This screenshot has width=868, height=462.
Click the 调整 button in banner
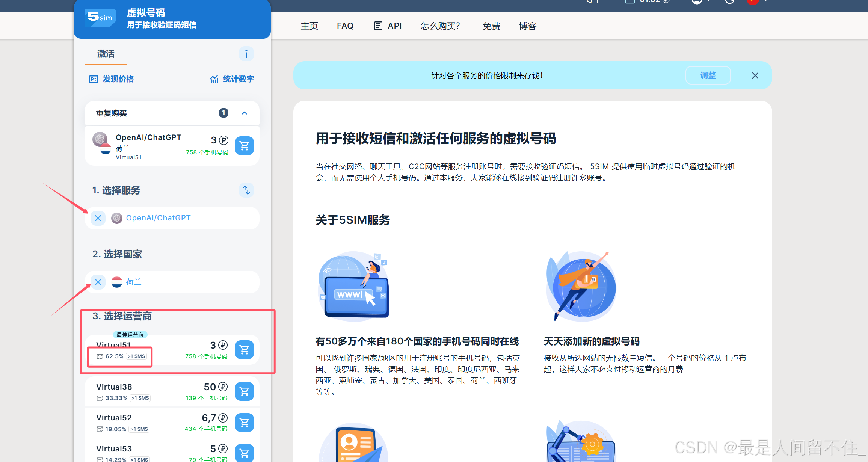[708, 75]
